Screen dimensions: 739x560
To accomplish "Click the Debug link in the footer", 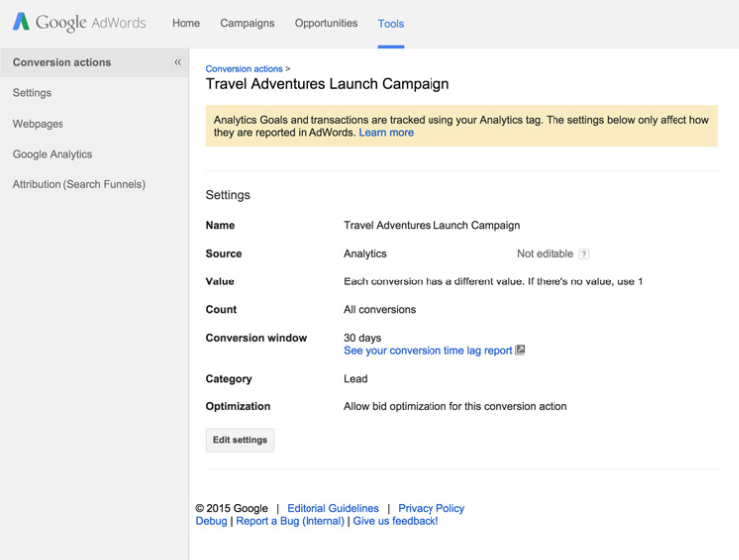I will (211, 521).
